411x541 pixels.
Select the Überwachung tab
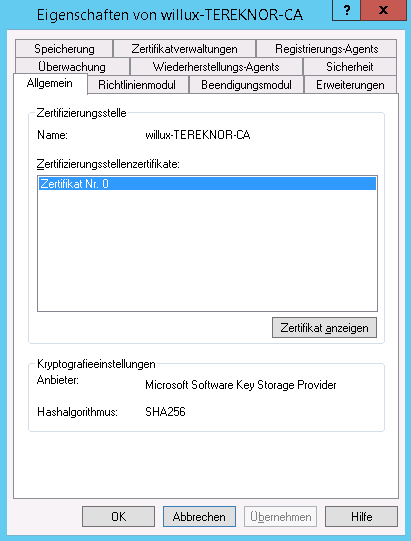click(x=72, y=67)
